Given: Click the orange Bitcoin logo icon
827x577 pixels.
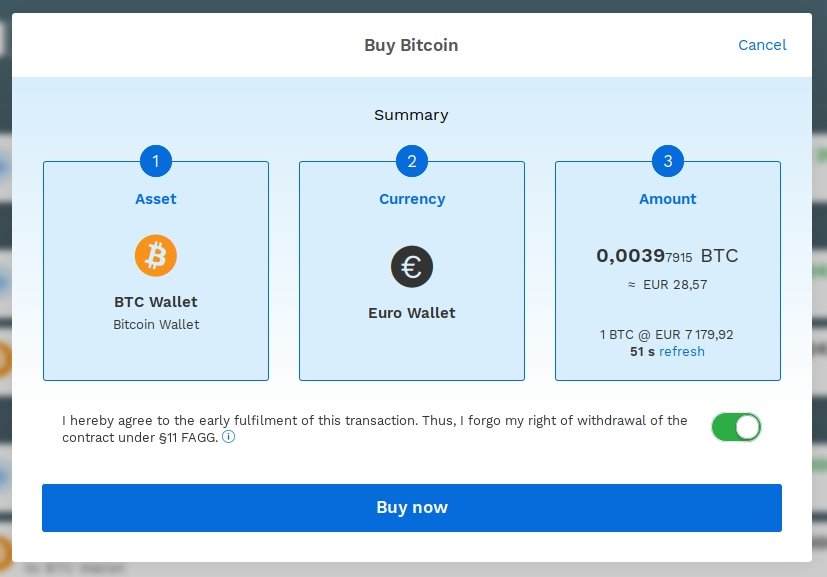Looking at the screenshot, I should 155,257.
